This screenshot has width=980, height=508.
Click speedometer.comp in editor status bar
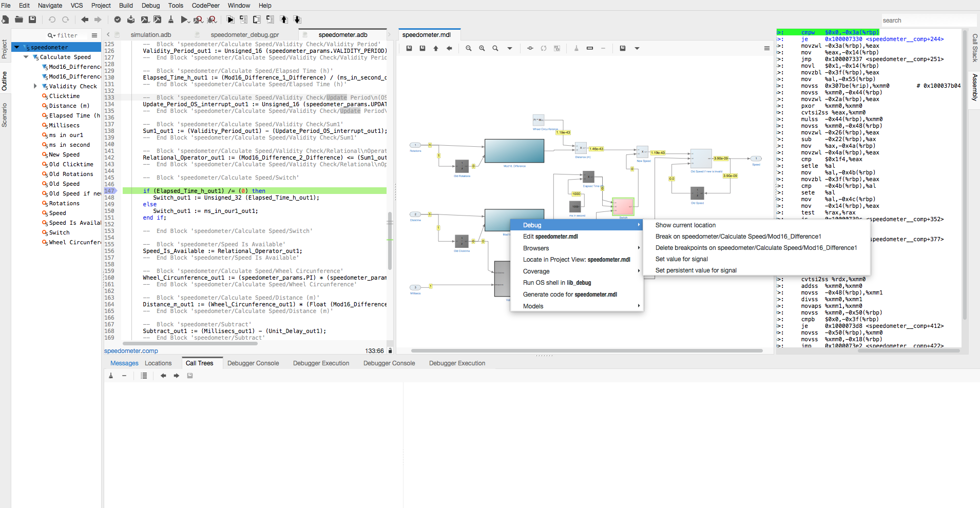[131, 351]
